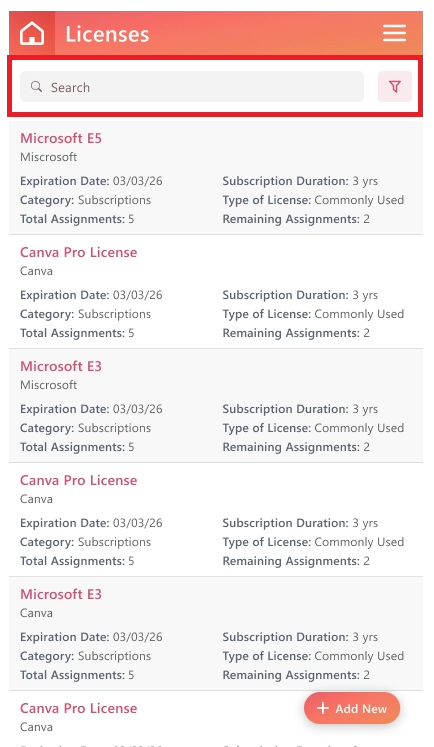Select the Licenses page title
The height and width of the screenshot is (747, 434).
107,34
